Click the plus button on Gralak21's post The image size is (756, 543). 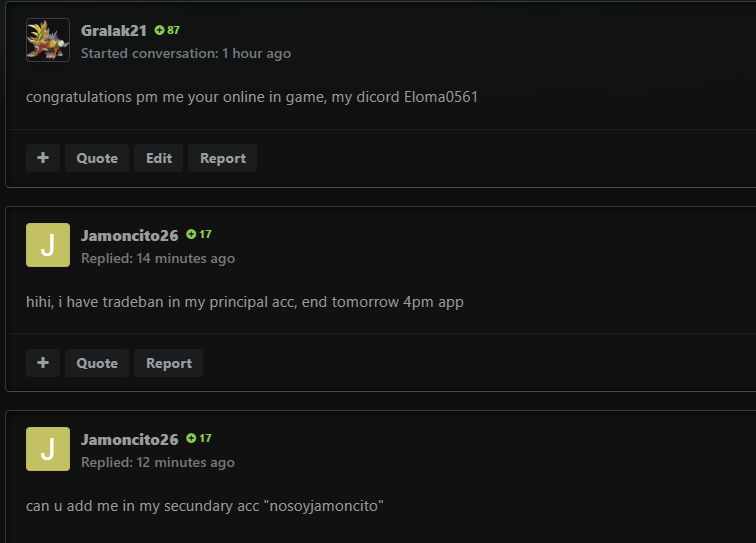point(43,158)
